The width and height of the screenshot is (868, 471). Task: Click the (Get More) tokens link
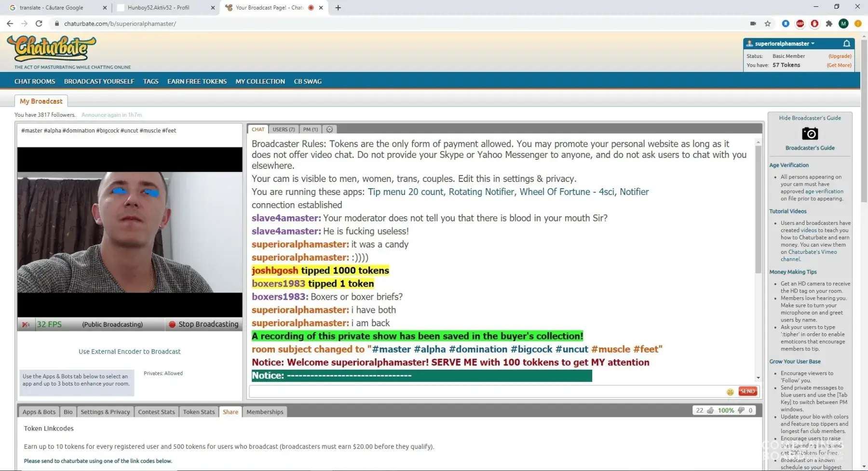tap(839, 65)
